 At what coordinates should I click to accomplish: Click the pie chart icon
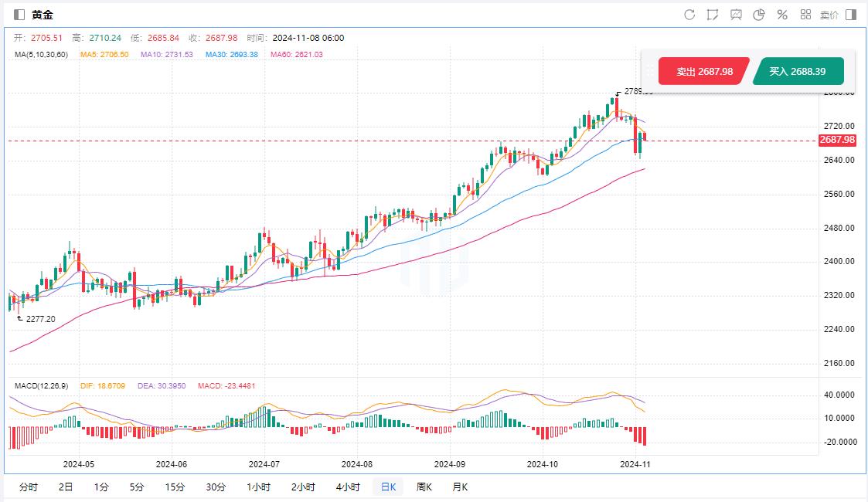click(x=759, y=15)
